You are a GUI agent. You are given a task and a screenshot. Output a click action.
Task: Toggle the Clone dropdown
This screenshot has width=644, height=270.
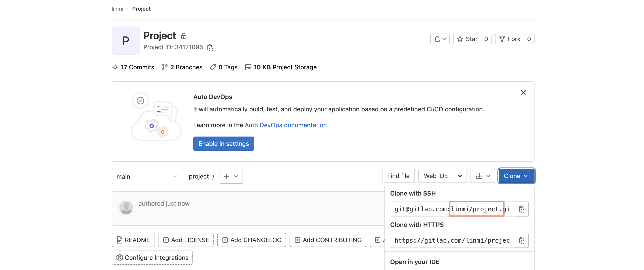coord(516,176)
